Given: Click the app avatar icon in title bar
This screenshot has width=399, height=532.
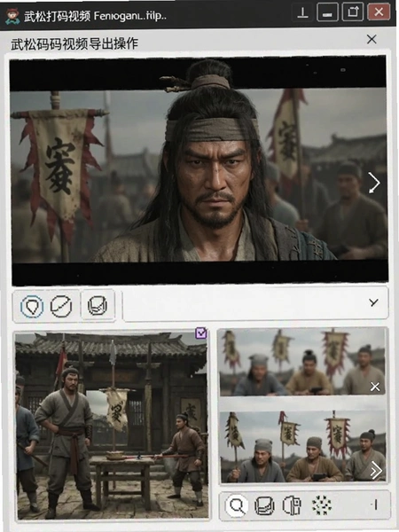Looking at the screenshot, I should click(x=12, y=16).
